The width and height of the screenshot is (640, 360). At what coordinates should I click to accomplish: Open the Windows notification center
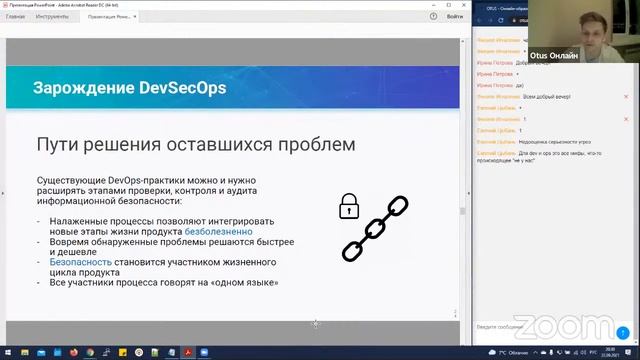pos(628,353)
